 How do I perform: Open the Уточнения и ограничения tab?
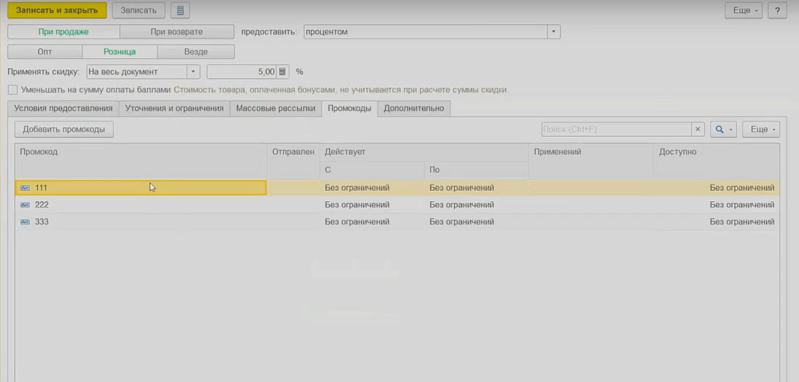coord(174,108)
